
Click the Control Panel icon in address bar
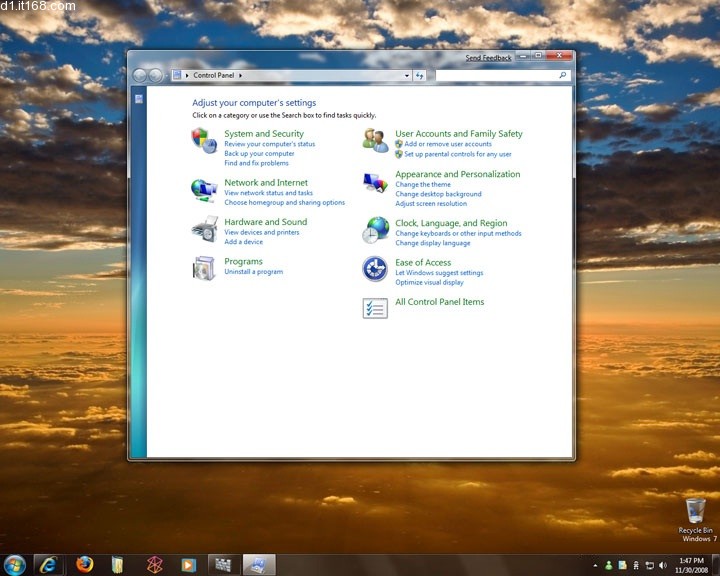(x=177, y=75)
